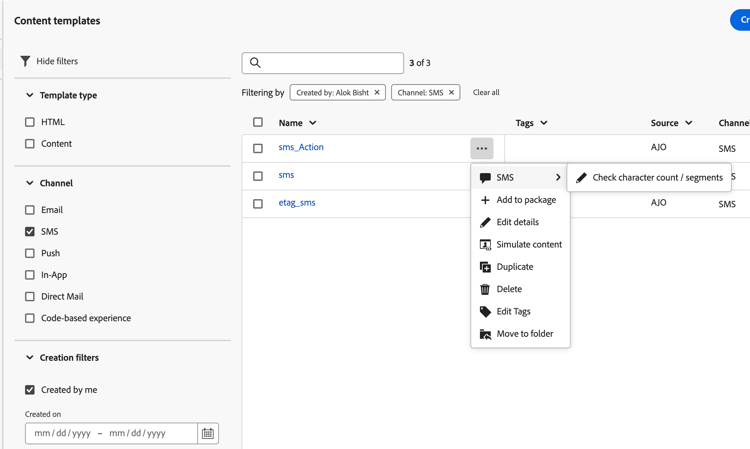Expand the SMS submenu arrow
This screenshot has height=449, width=750.
pyautogui.click(x=558, y=177)
